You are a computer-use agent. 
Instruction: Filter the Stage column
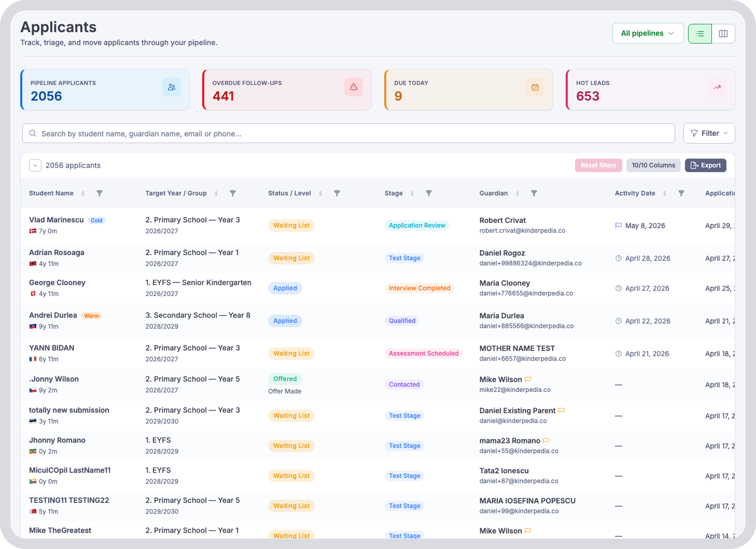click(429, 193)
